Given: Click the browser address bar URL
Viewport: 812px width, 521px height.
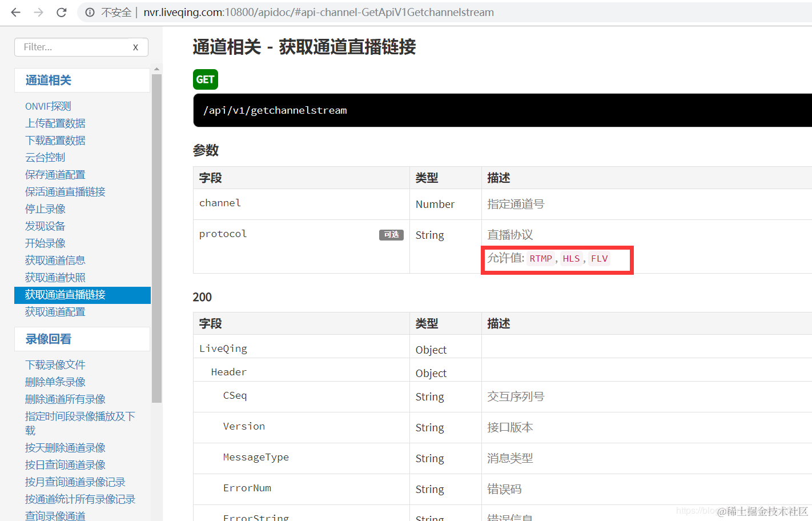Looking at the screenshot, I should pyautogui.click(x=319, y=12).
